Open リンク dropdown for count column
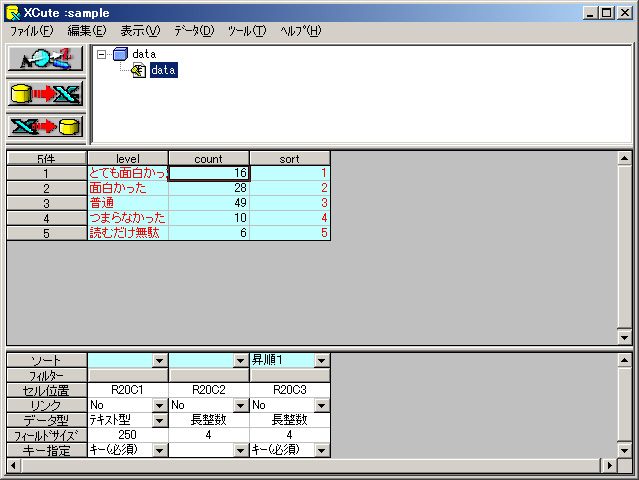 240,405
